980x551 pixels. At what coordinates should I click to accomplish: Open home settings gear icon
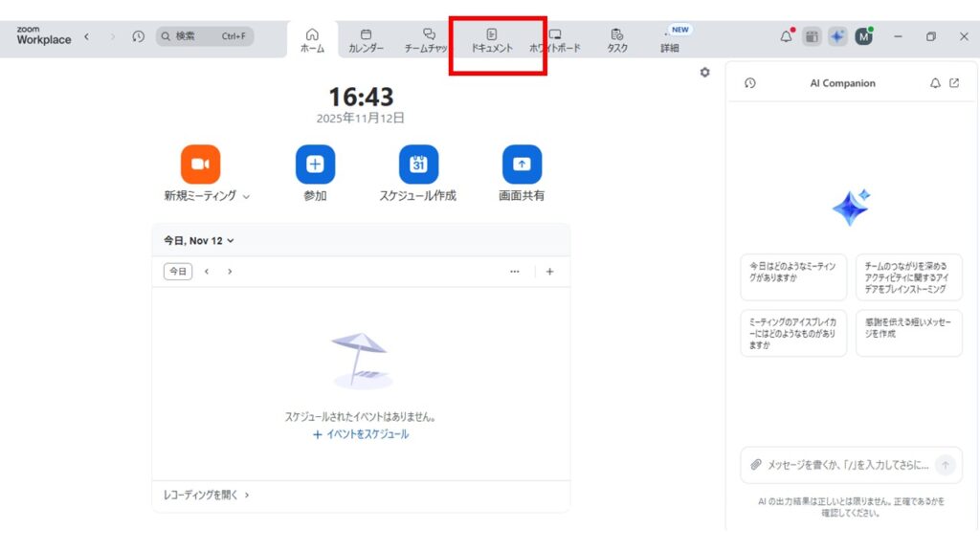[705, 73]
